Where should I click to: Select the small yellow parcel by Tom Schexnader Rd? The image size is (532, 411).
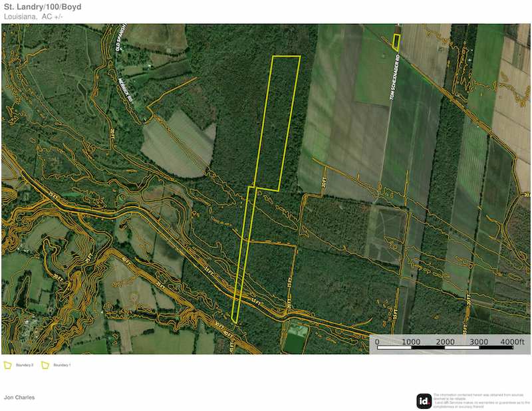point(396,42)
